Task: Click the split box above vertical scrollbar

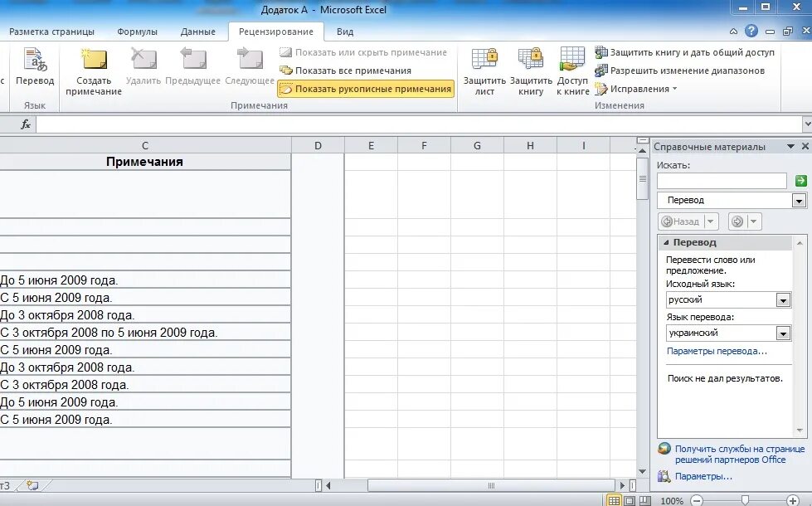Action: [x=643, y=140]
